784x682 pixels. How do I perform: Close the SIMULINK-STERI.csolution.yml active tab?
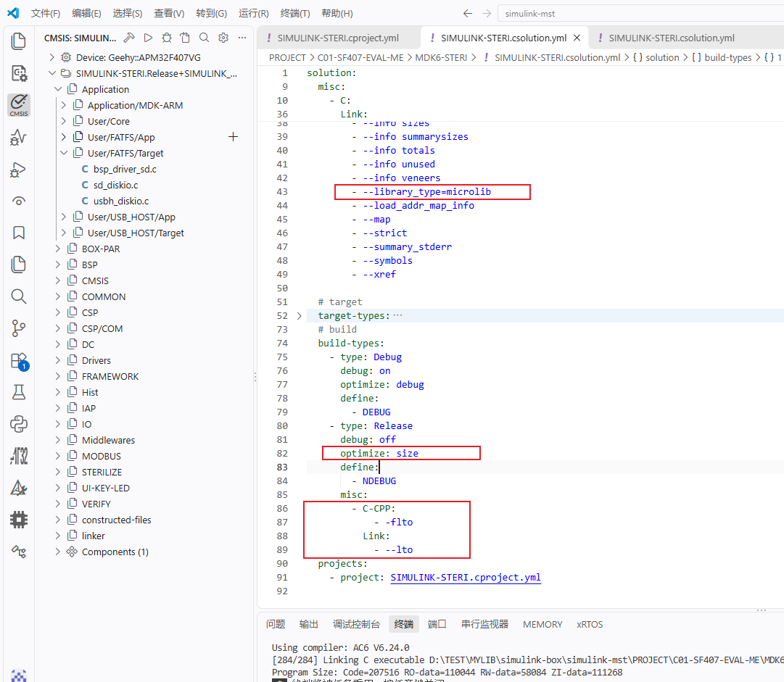(577, 38)
